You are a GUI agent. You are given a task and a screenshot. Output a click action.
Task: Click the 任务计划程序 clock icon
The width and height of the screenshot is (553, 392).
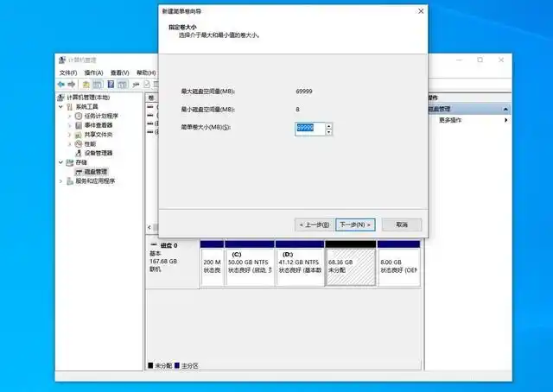pyautogui.click(x=79, y=116)
